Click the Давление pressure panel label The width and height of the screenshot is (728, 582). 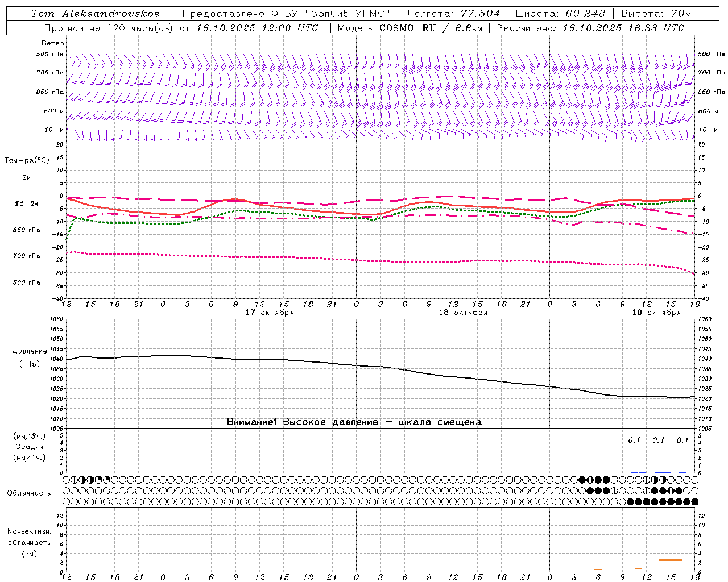30,351
